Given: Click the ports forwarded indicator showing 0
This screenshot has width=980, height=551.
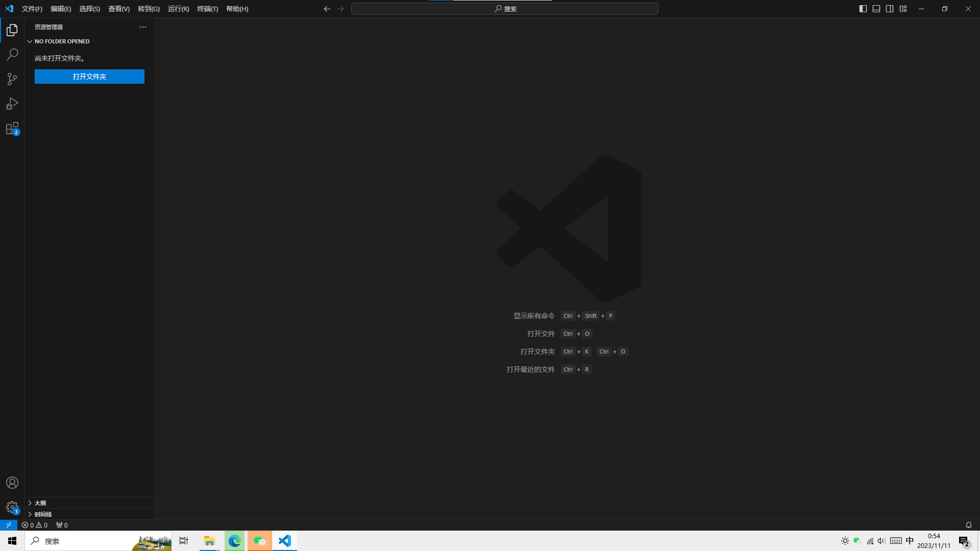Looking at the screenshot, I should (62, 525).
